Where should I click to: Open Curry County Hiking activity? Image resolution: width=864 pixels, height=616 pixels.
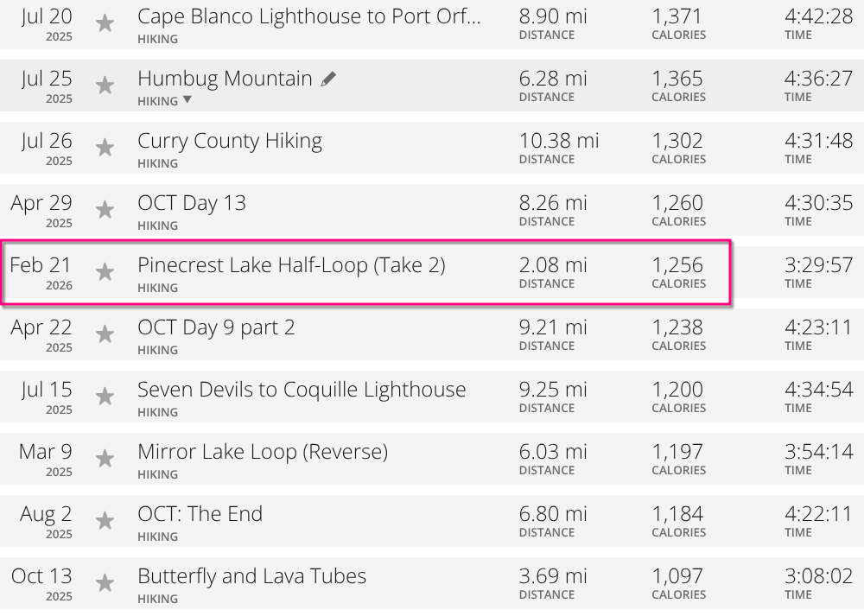(230, 141)
